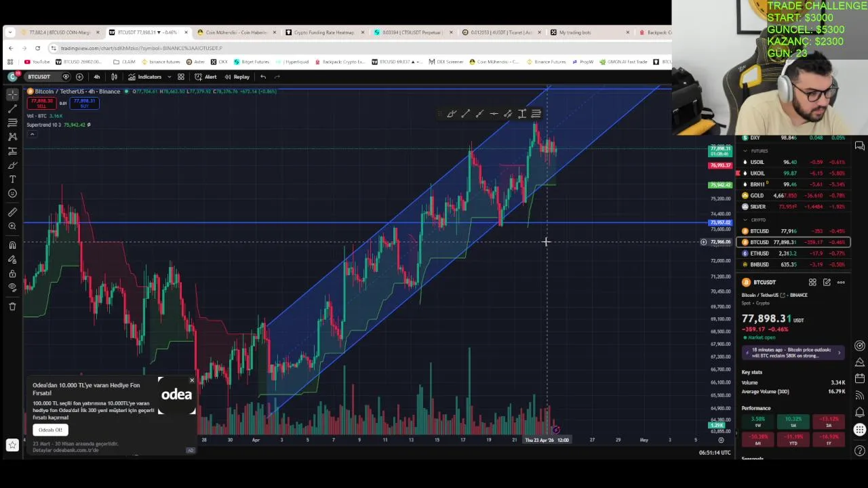Collapse the FUTURES watchlist section
Image resolution: width=868 pixels, height=488 pixels.
point(745,151)
